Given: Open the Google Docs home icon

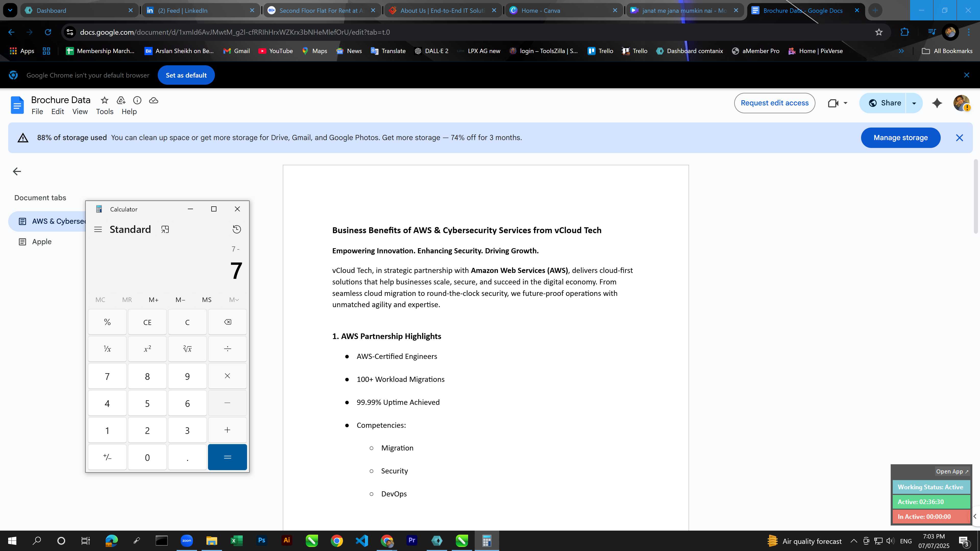Looking at the screenshot, I should click(x=17, y=105).
